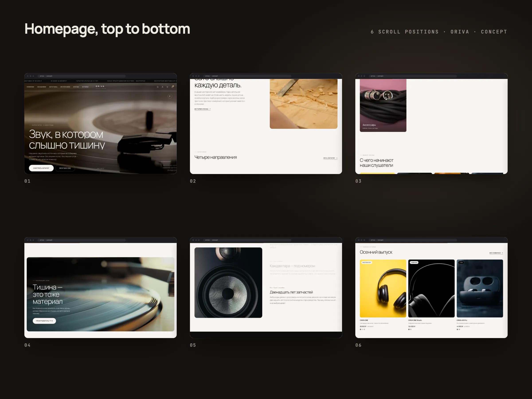This screenshot has height=399, width=532.
Task: Go to АТЕЛЬЕ in the navigation
Action: (76, 87)
